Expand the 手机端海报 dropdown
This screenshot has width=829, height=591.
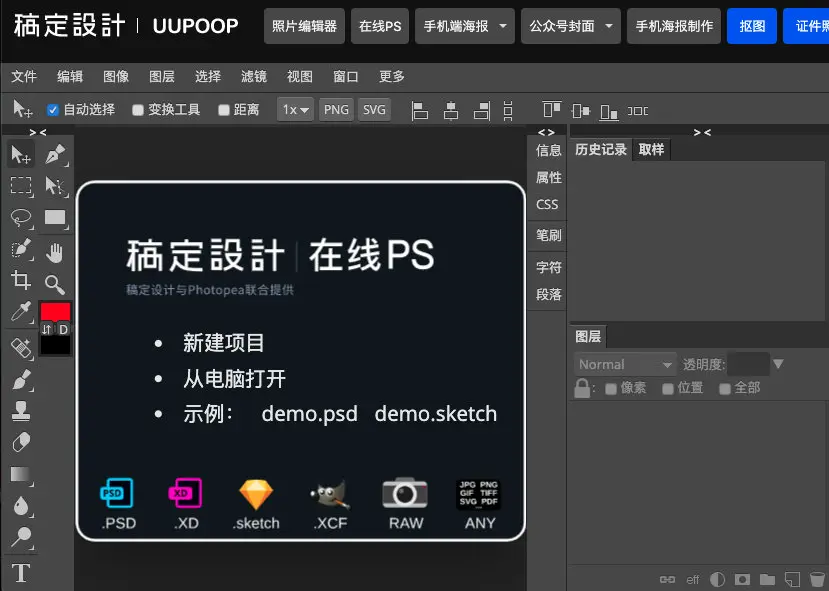pos(503,26)
